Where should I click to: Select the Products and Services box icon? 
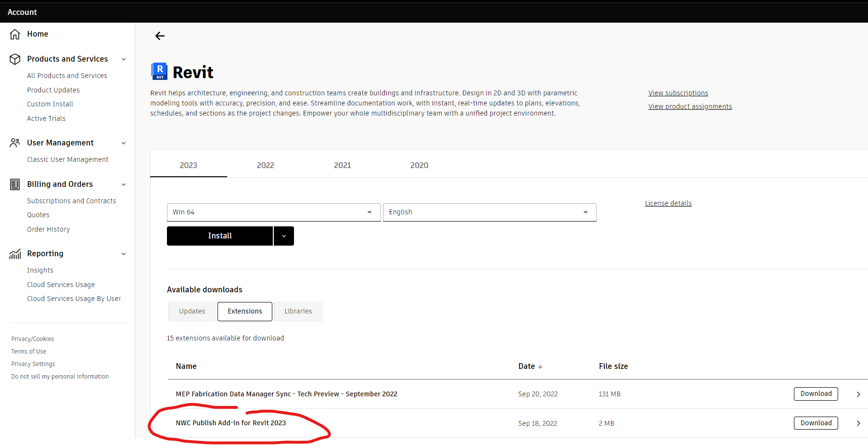(x=14, y=59)
